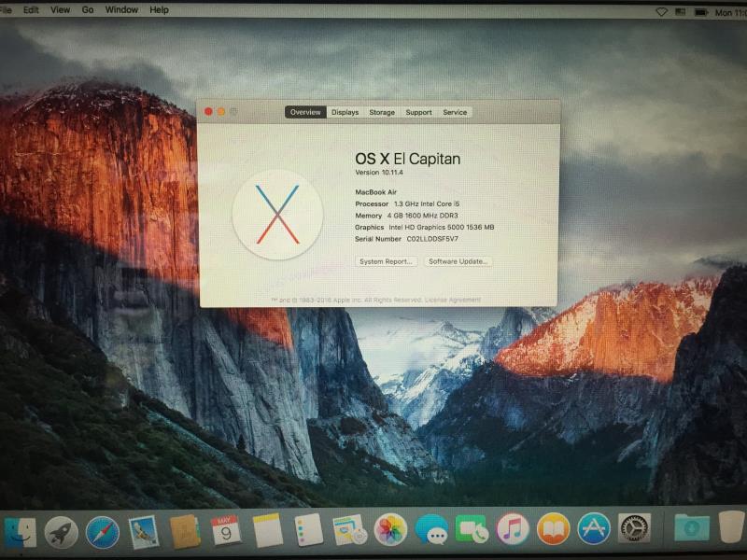Click the Wi-Fi status menu icon
The width and height of the screenshot is (747, 560).
tap(661, 12)
